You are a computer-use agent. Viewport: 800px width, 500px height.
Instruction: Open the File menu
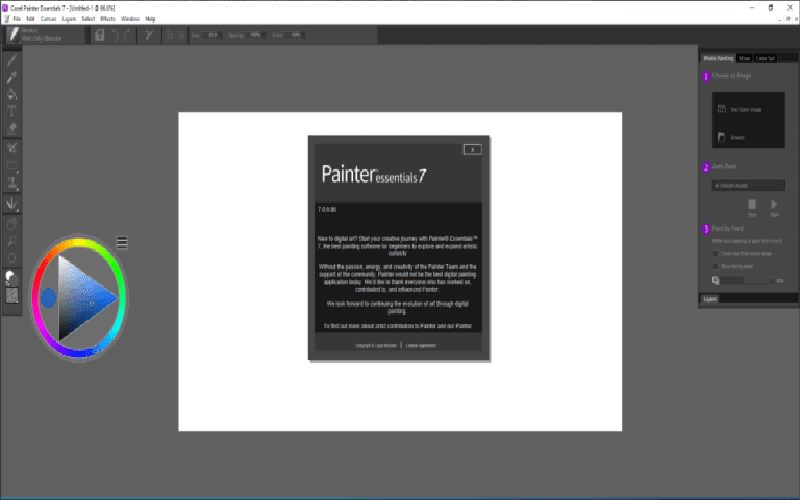[x=17, y=19]
